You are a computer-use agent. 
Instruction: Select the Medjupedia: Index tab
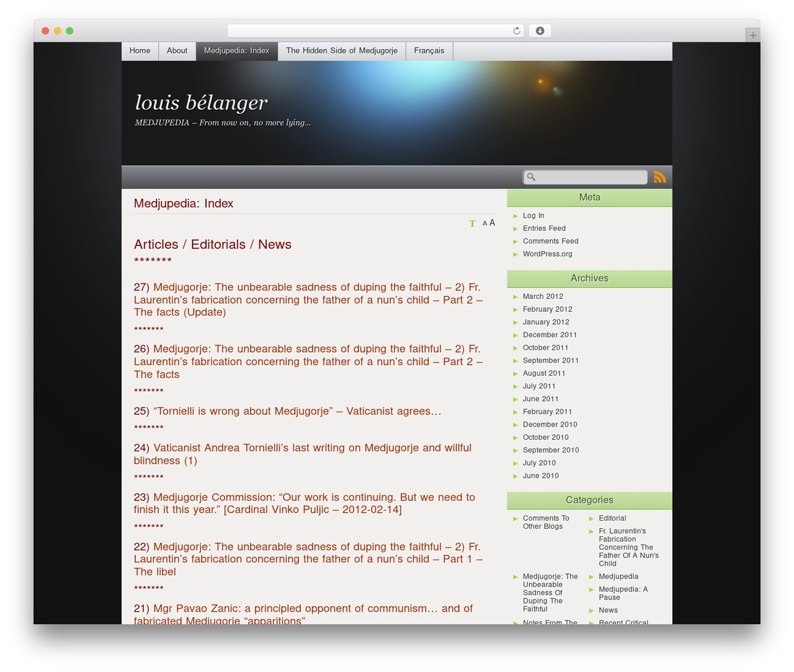(x=237, y=51)
